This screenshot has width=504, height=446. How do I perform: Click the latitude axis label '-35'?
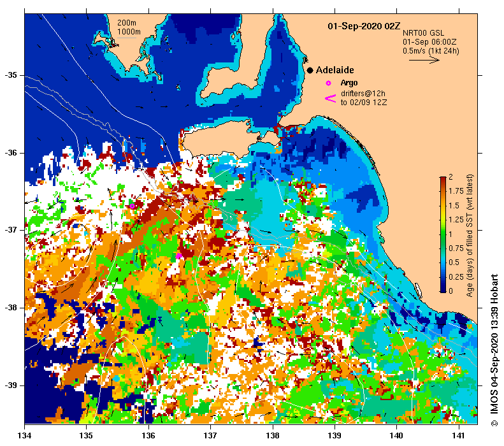pyautogui.click(x=11, y=75)
